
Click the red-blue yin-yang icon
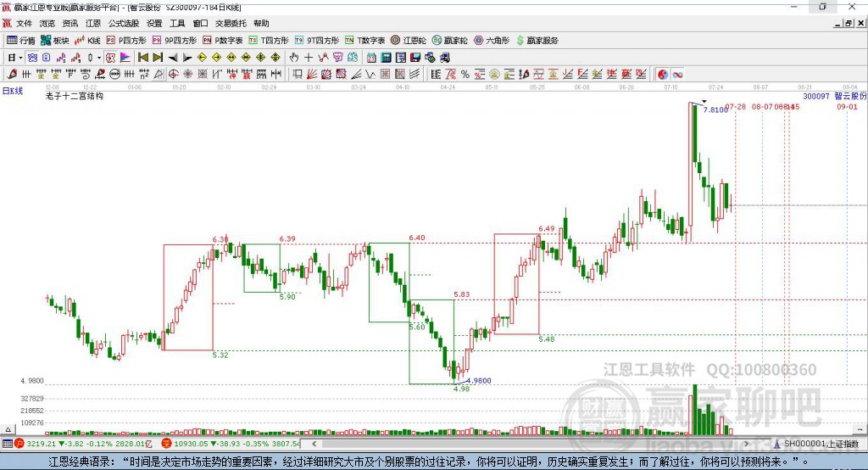tap(663, 75)
